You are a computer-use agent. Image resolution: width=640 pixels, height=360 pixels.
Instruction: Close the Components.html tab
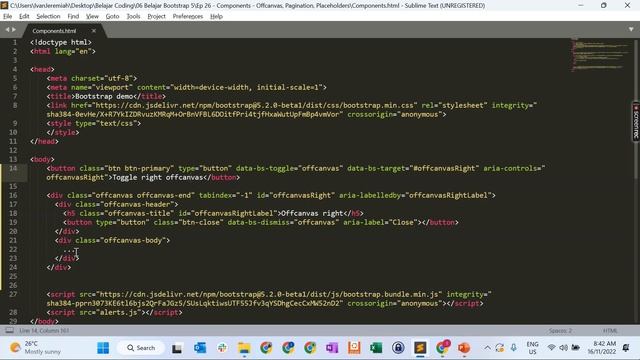pos(94,31)
